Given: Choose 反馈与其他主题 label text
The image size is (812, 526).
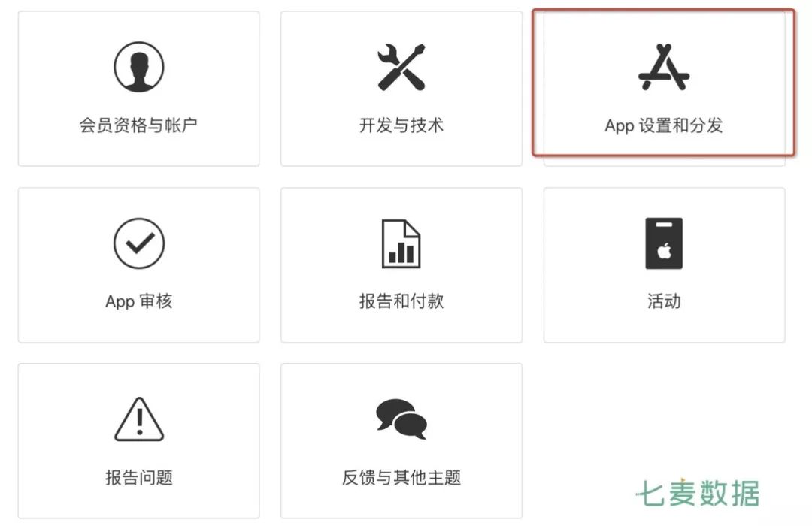Looking at the screenshot, I should [401, 477].
